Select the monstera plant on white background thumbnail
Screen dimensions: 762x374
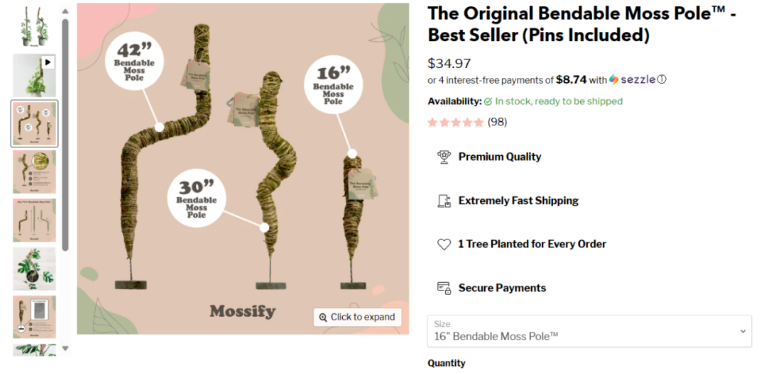pos(34,269)
